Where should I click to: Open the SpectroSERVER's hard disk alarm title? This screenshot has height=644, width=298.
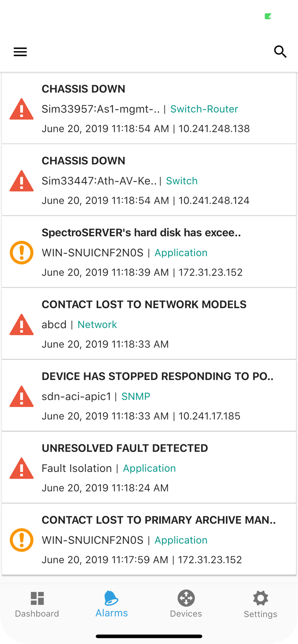(141, 233)
